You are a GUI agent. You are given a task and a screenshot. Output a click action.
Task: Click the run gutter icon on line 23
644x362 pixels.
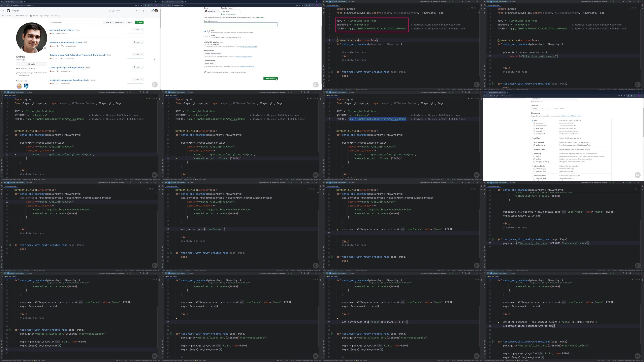point(10,245)
